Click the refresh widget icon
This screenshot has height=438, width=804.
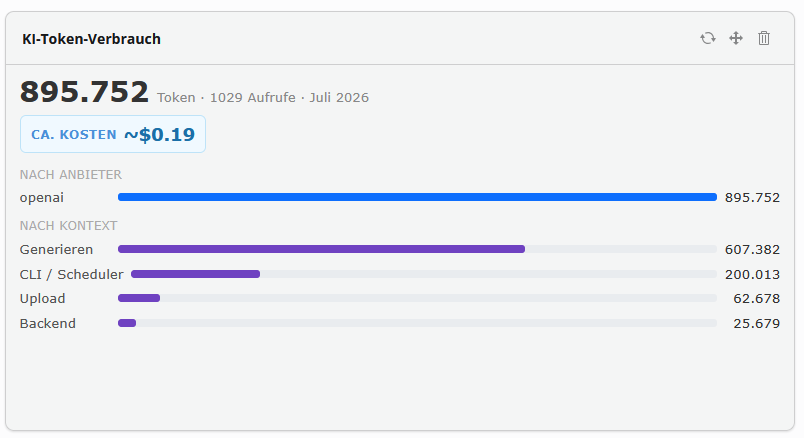(x=708, y=38)
